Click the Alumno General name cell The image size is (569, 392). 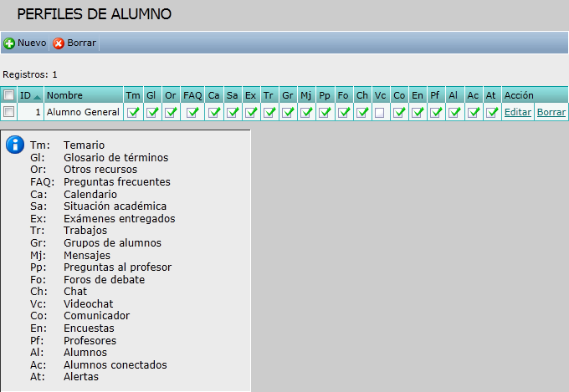(x=84, y=112)
